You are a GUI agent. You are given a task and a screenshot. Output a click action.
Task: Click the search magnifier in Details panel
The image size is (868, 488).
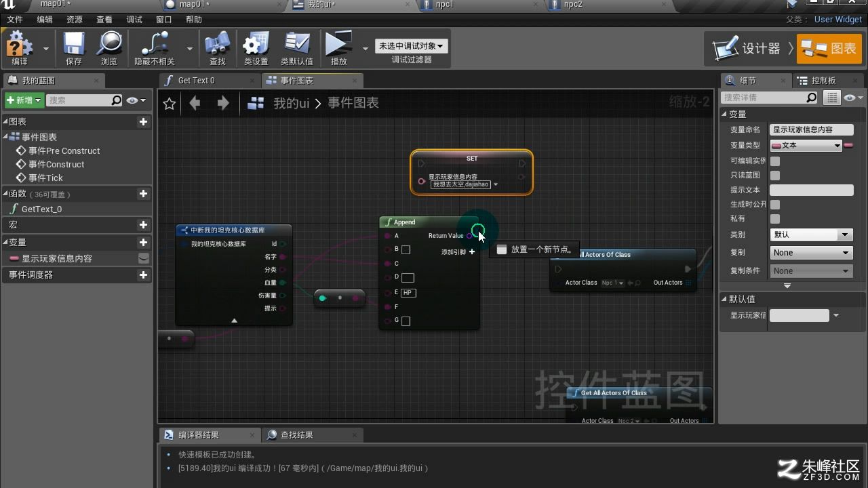(812, 98)
